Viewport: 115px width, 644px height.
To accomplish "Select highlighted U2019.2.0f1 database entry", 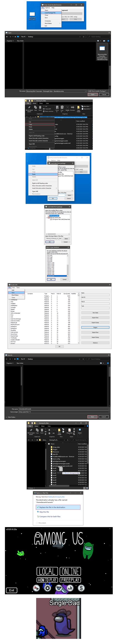I will click(57, 276).
